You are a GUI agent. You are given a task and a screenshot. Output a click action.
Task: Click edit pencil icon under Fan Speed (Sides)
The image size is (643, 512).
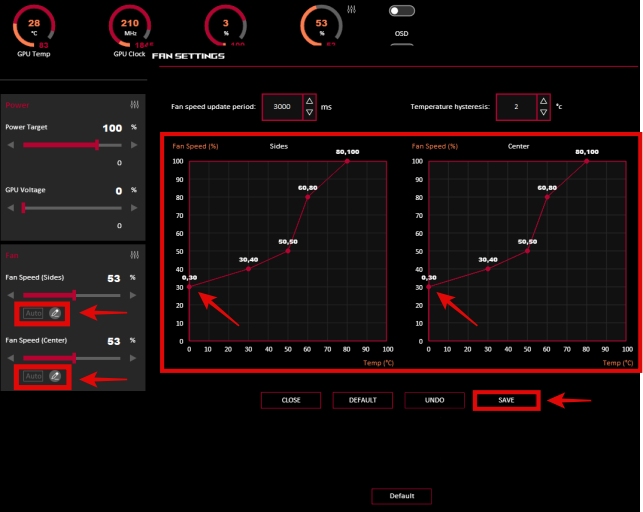[x=55, y=314]
